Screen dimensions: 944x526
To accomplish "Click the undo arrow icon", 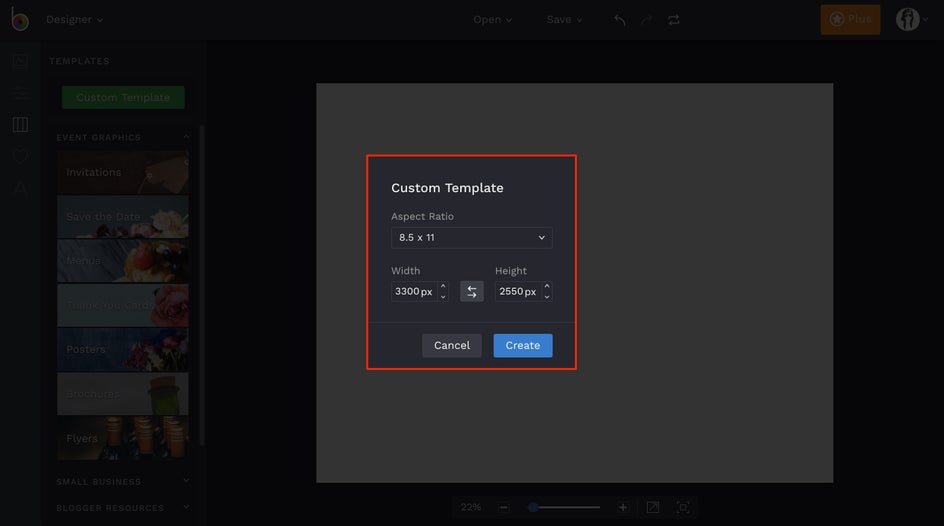I will [x=620, y=20].
